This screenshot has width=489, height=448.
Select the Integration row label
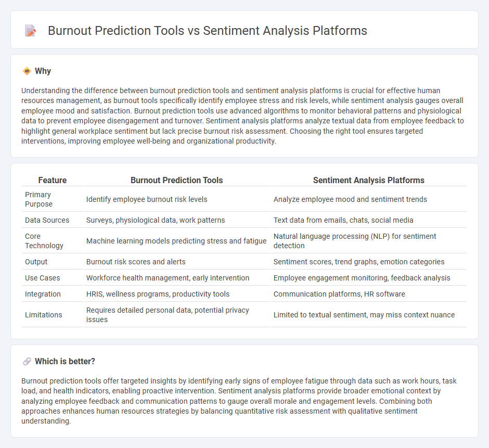click(43, 294)
